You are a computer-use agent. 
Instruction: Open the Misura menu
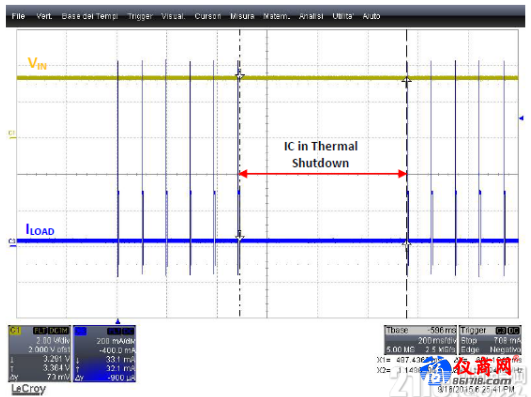coord(242,16)
